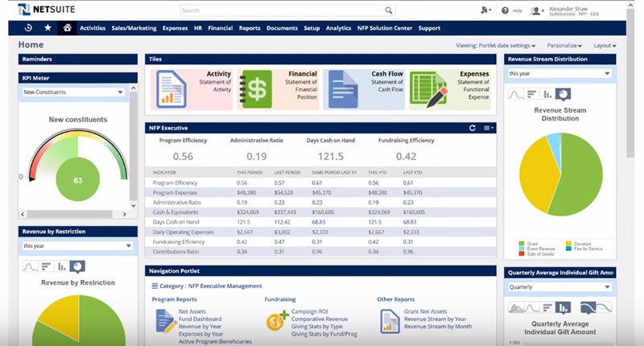The image size is (644, 346).
Task: Click the search magnifier icon
Action: point(389,10)
